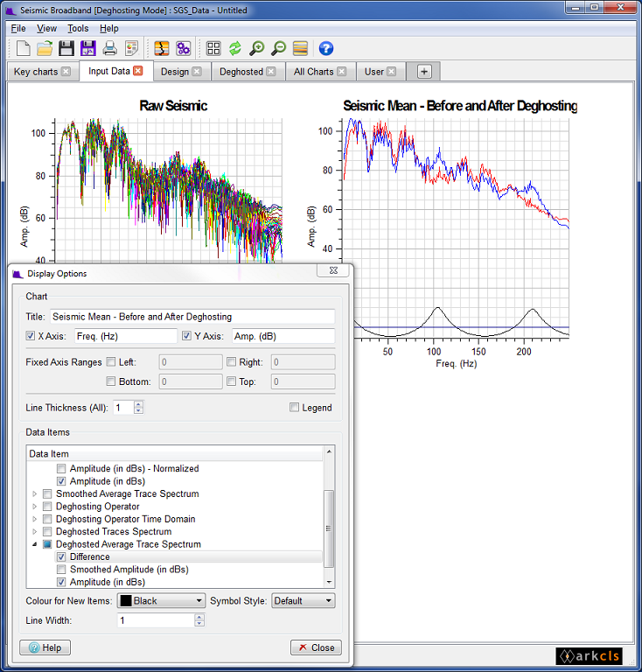642x672 pixels.
Task: Open the report document icon
Action: (x=131, y=48)
